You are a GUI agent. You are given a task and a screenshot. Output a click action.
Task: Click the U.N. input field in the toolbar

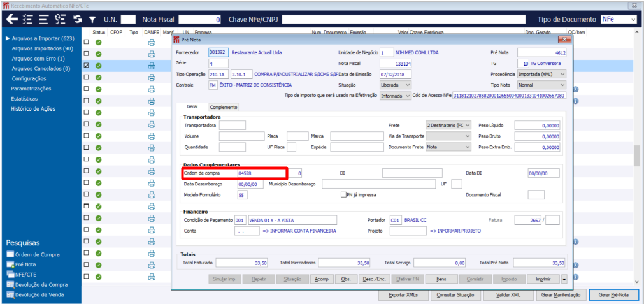[x=128, y=19]
